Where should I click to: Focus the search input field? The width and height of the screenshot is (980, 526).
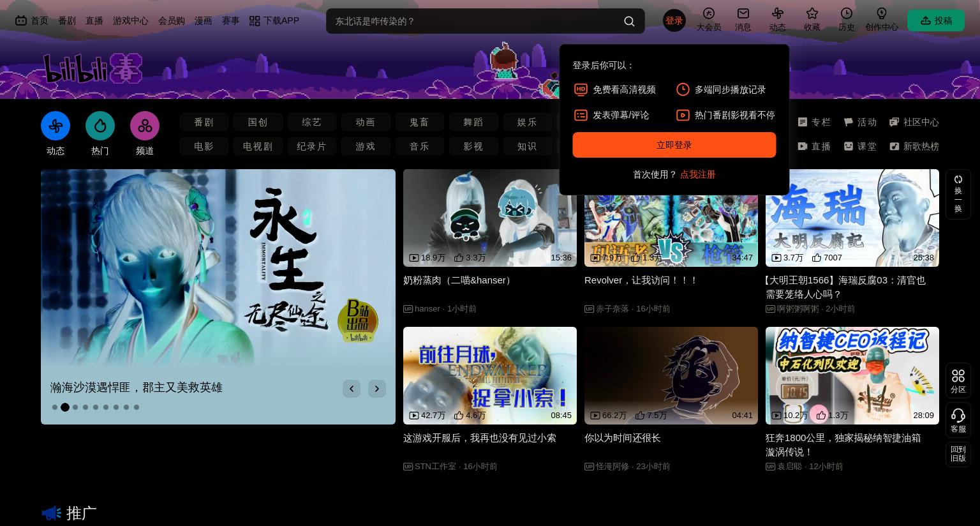[475, 21]
